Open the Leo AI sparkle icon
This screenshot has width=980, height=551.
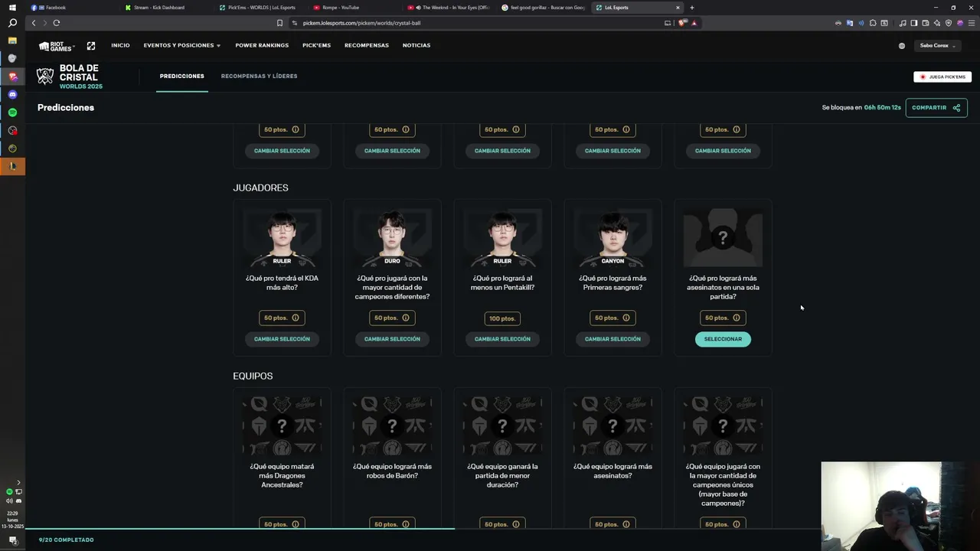(936, 23)
